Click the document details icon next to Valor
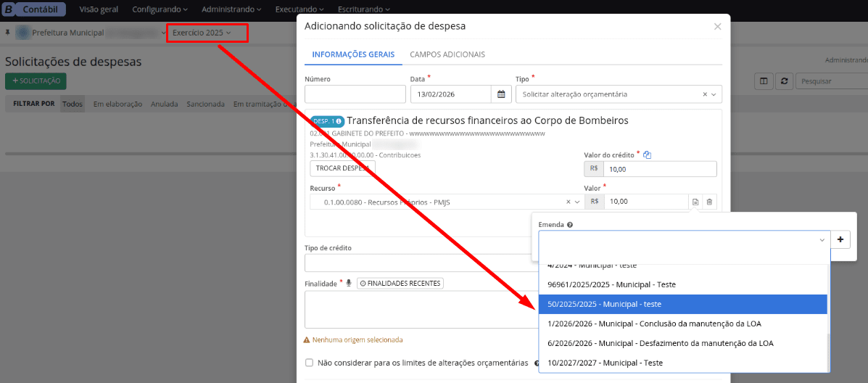This screenshot has height=383, width=868. pos(695,202)
